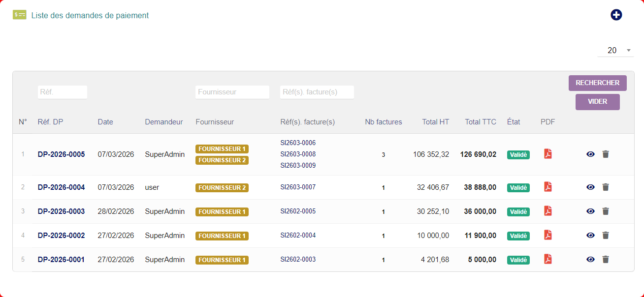Open reference link DP-2026-0003
Screen dimensions: 644x297
(61, 211)
